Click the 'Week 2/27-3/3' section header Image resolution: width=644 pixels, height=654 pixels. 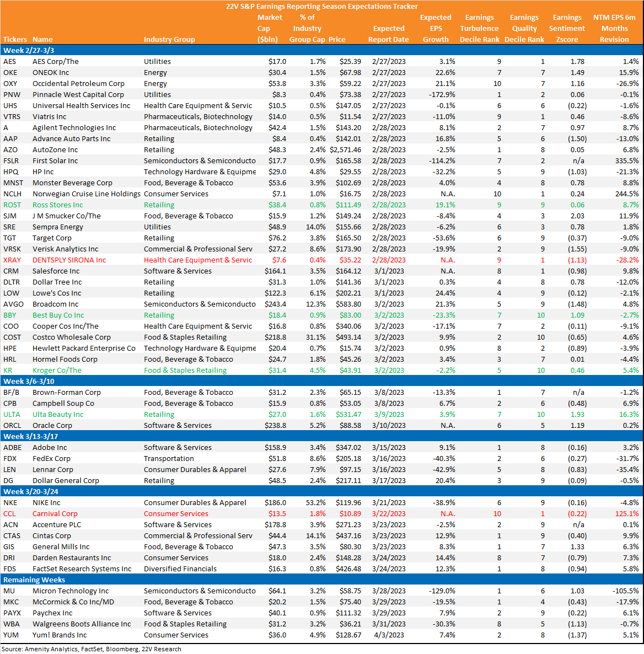(x=321, y=51)
